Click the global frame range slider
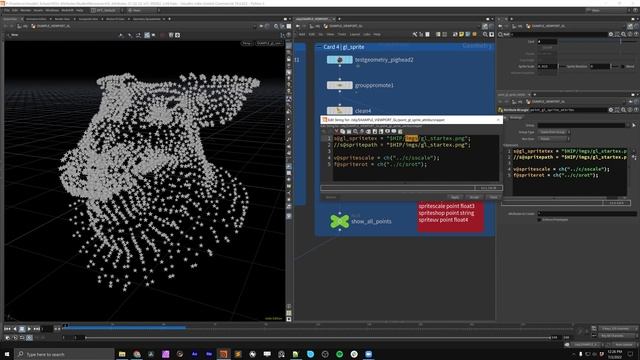The image size is (640, 360). point(318,338)
